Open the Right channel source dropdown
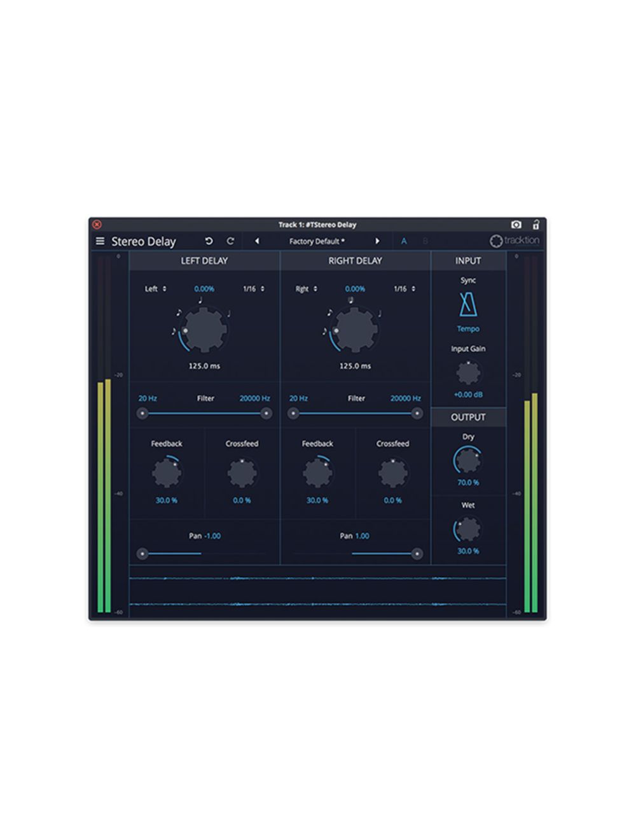 305,288
